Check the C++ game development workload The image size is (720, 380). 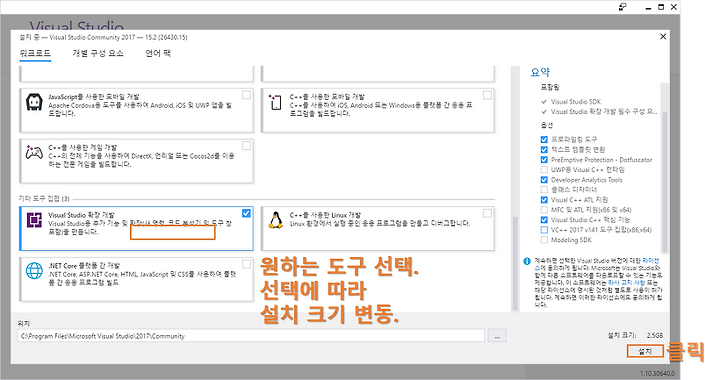tap(247, 145)
